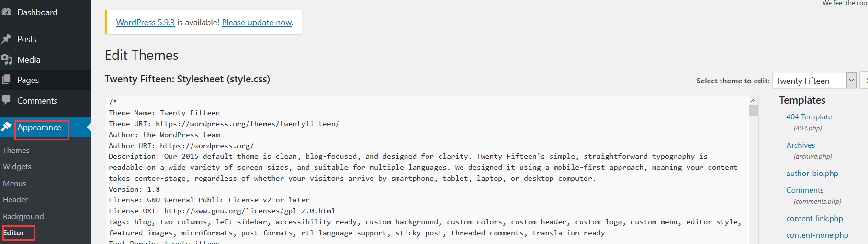This screenshot has width=868, height=244.
Task: Select Editor in Appearance submenu
Action: click(13, 232)
